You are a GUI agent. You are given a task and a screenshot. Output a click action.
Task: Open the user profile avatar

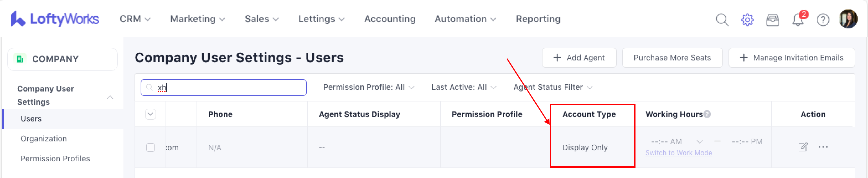[x=848, y=19]
